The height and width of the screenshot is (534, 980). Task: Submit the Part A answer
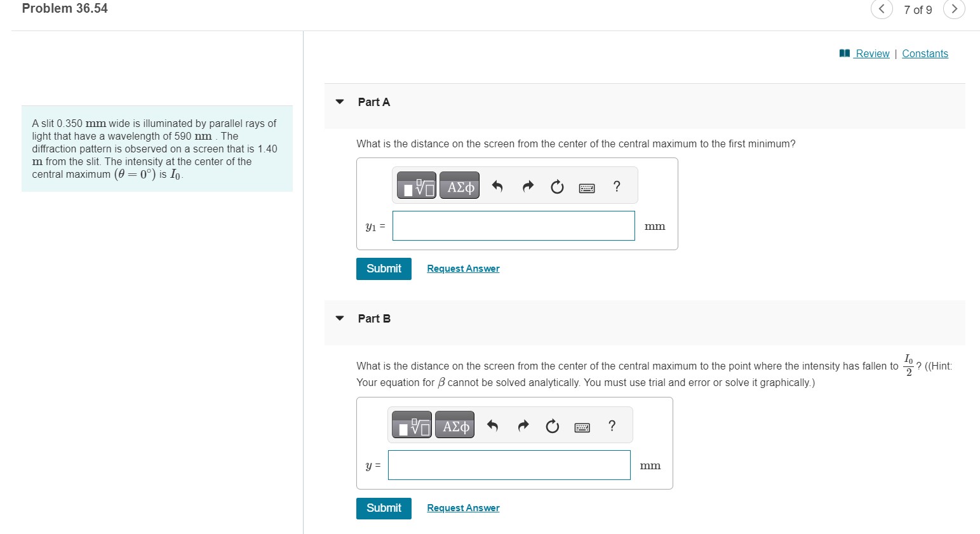pyautogui.click(x=384, y=269)
